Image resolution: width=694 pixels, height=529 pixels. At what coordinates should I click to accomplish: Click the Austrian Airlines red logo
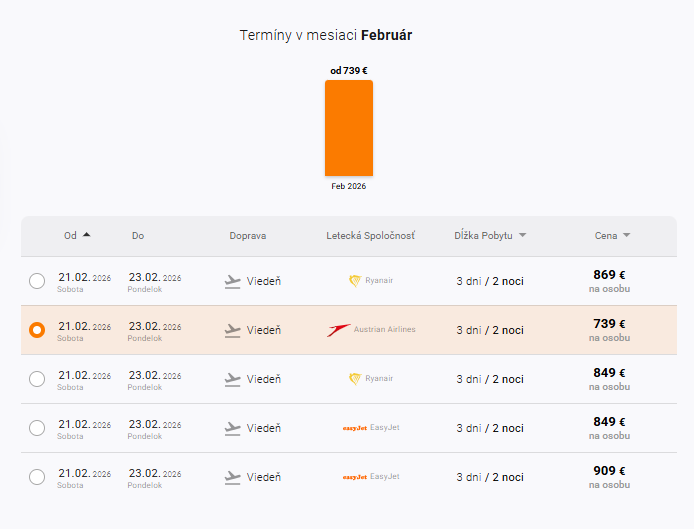coord(339,330)
